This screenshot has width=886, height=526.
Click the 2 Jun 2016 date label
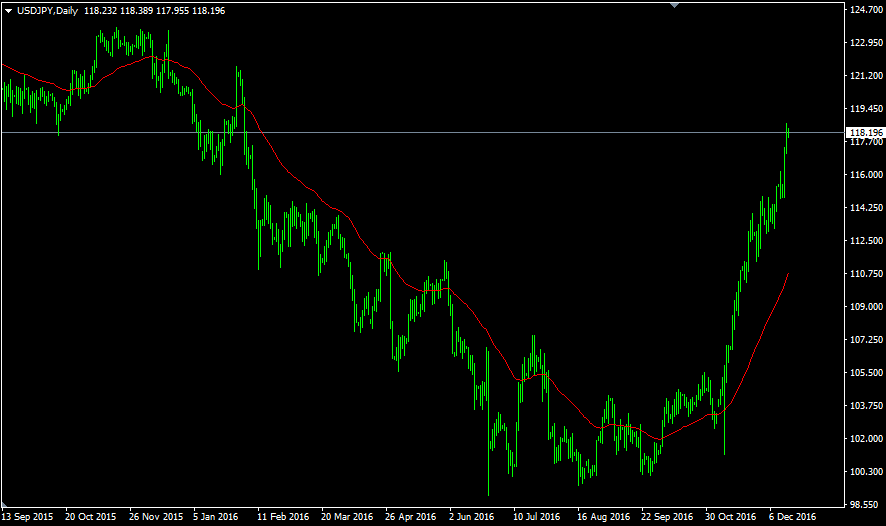471,516
